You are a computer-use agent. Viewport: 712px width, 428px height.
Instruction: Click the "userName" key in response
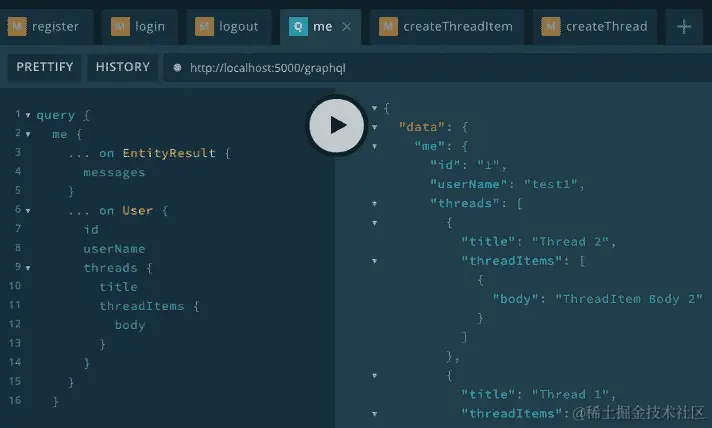(x=468, y=184)
